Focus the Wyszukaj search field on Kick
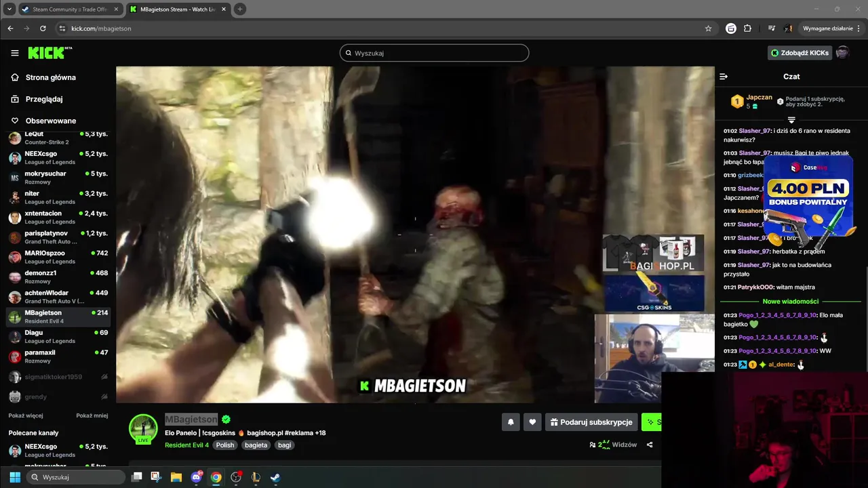Screen dimensions: 868x488 (434, 53)
